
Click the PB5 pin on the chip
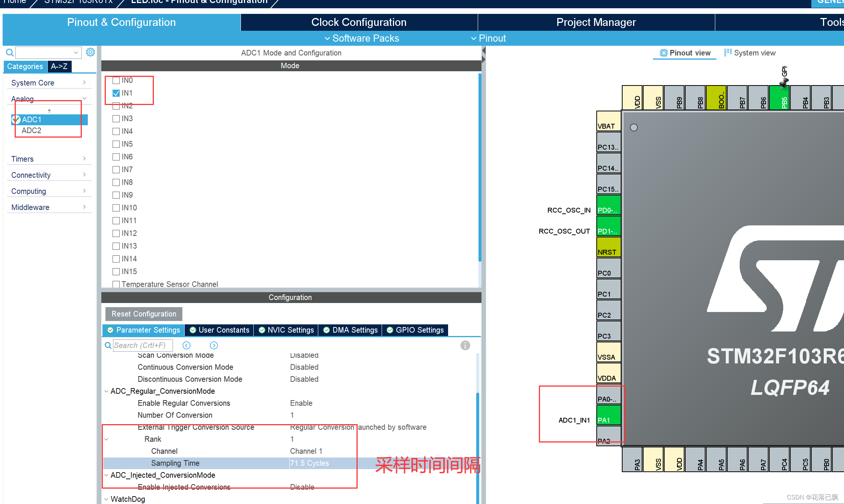[x=779, y=97]
